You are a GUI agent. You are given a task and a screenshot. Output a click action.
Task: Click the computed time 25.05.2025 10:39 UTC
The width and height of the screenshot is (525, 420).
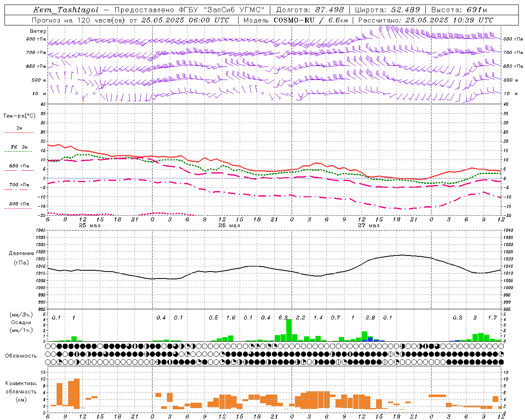(449, 20)
